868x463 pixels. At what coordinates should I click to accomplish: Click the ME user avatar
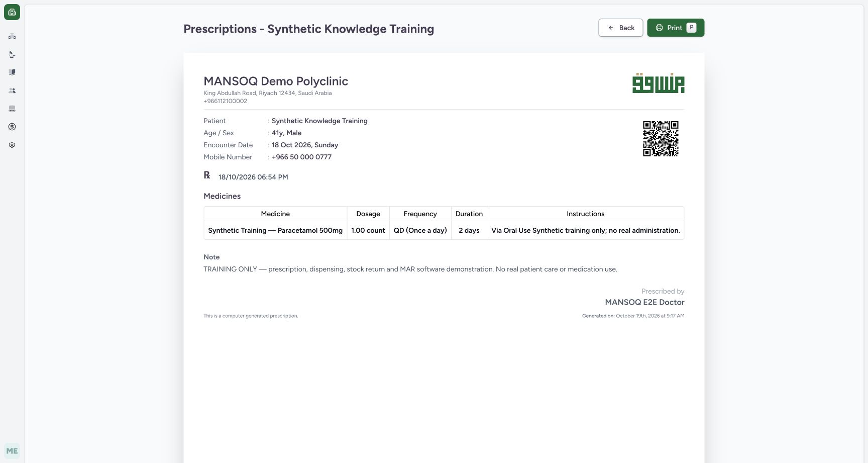(x=12, y=451)
